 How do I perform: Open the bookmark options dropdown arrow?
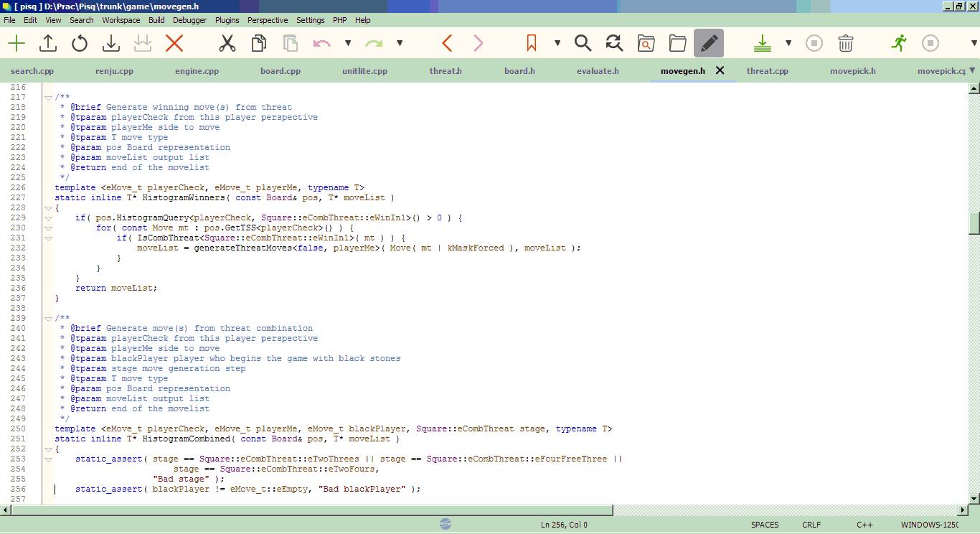(557, 43)
